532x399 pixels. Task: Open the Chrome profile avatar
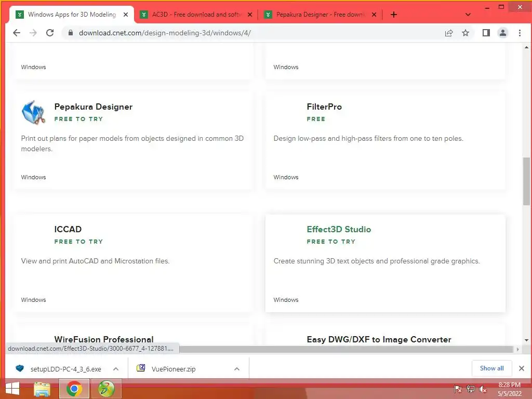tap(503, 33)
